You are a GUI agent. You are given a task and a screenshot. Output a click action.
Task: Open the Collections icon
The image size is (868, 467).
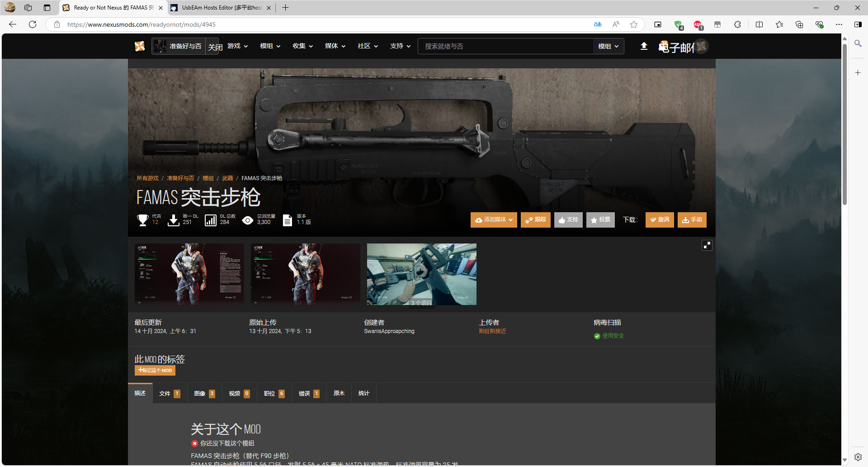pyautogui.click(x=799, y=24)
